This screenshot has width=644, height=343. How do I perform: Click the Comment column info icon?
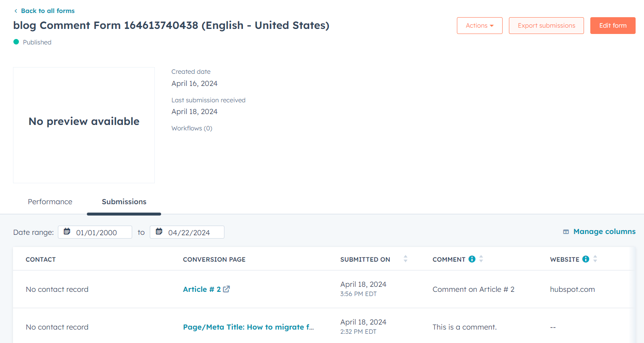(472, 259)
